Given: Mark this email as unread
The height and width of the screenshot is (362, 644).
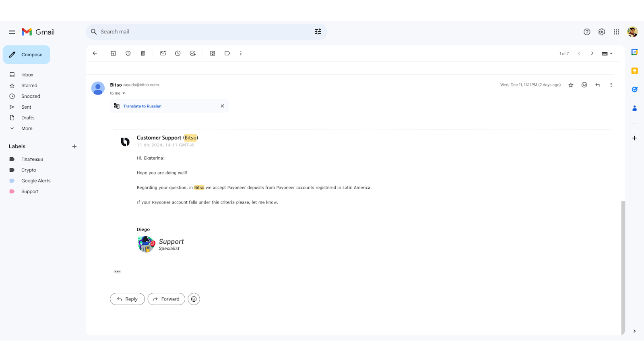Looking at the screenshot, I should point(163,53).
